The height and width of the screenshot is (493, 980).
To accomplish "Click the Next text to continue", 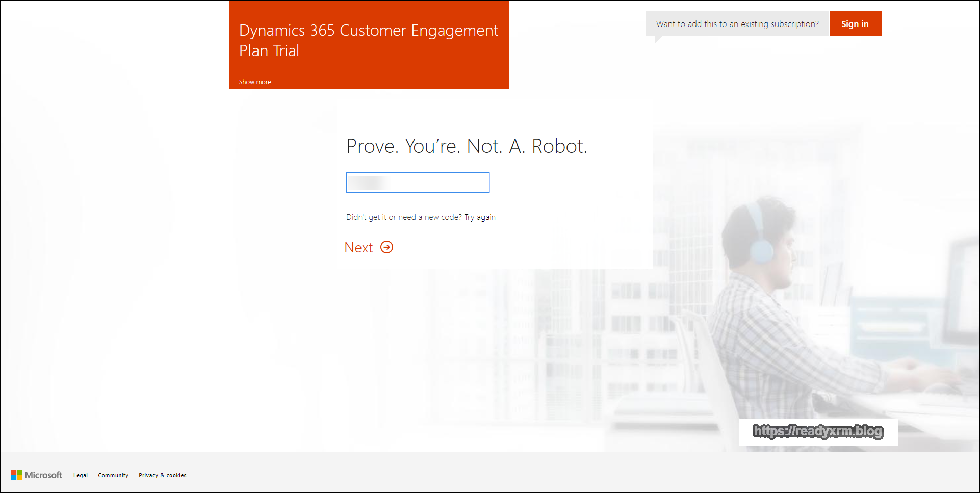I will (x=358, y=248).
